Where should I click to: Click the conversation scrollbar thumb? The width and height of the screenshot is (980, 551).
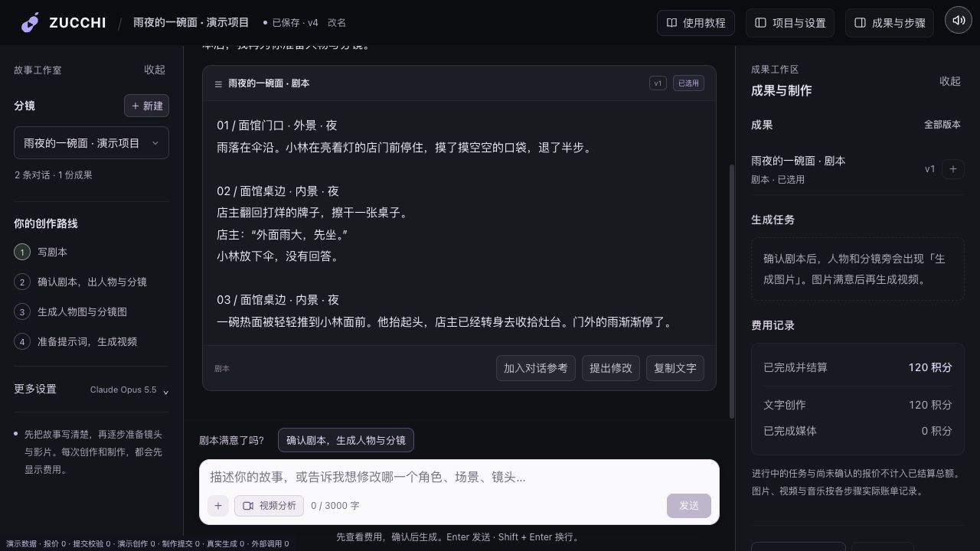(x=732, y=291)
